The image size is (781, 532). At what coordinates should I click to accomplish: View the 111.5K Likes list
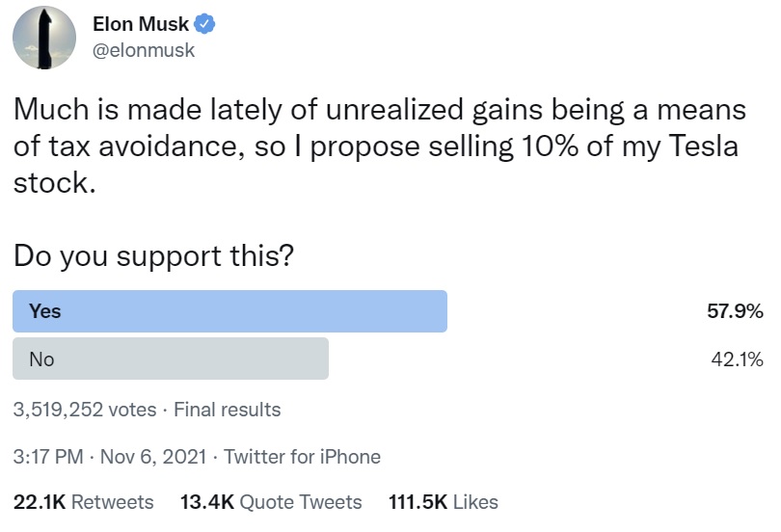tap(444, 502)
